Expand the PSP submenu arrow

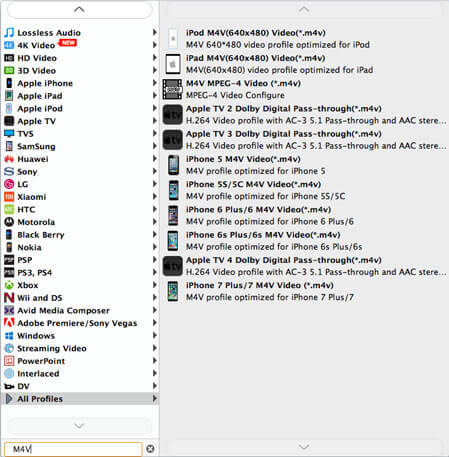tap(155, 260)
